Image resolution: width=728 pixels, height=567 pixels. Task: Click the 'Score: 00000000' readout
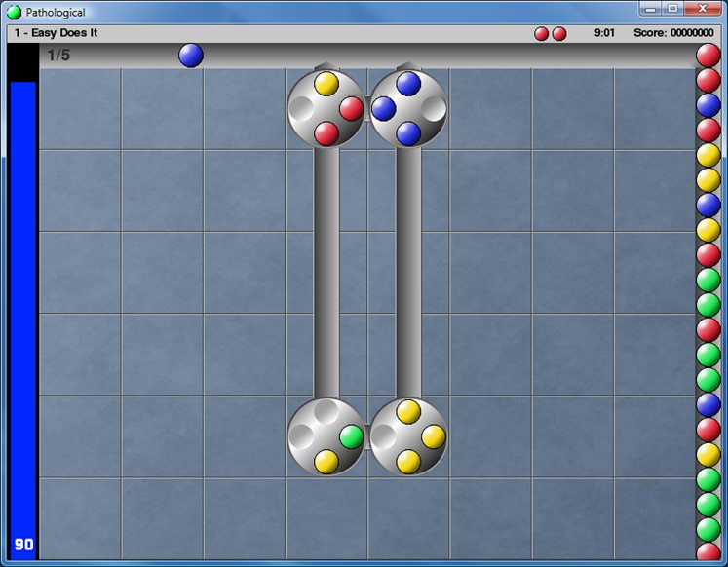coord(673,33)
